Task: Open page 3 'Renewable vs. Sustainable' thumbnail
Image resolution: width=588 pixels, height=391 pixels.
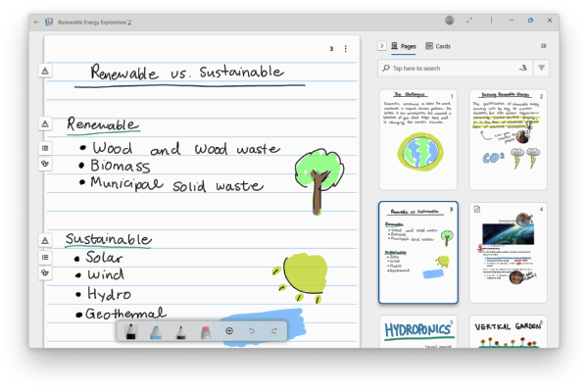Action: [x=418, y=252]
